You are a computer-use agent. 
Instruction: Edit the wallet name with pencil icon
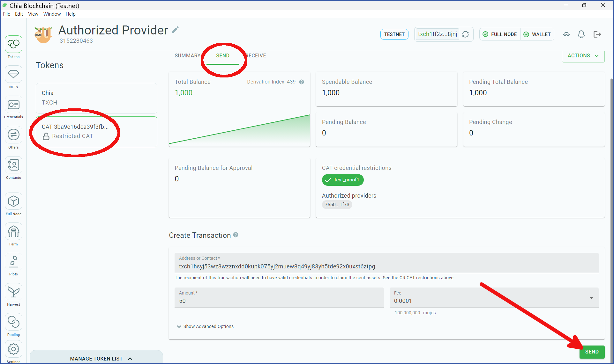click(175, 30)
